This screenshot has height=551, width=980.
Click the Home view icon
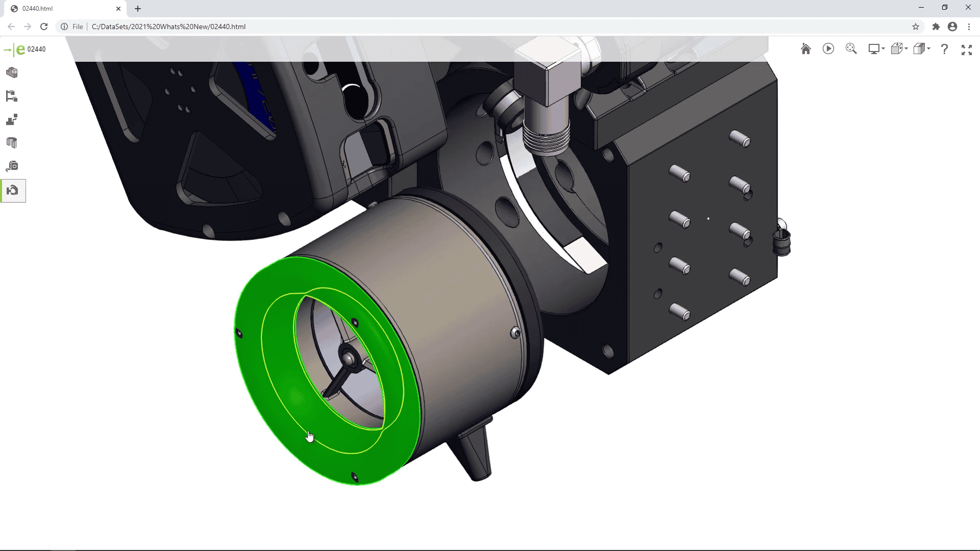tap(806, 49)
